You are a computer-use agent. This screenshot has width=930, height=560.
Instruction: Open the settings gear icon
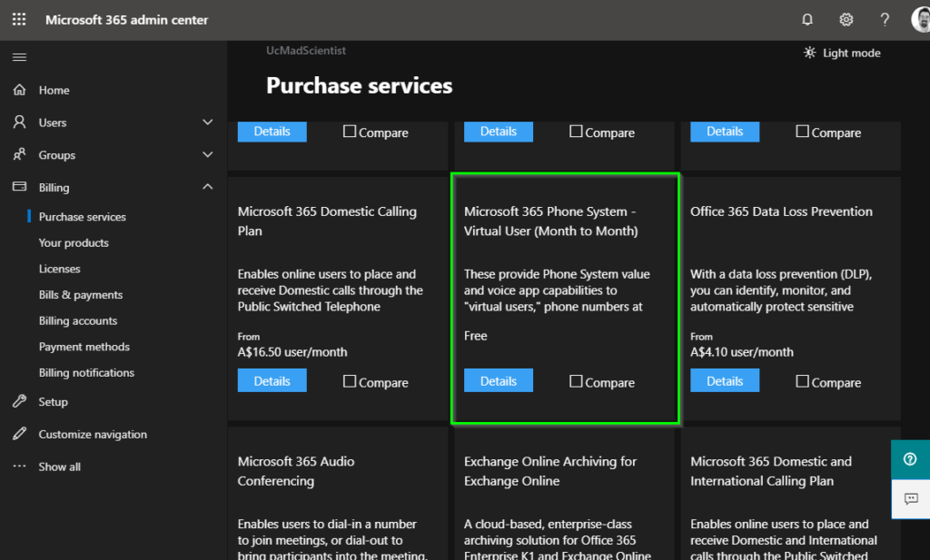[846, 20]
